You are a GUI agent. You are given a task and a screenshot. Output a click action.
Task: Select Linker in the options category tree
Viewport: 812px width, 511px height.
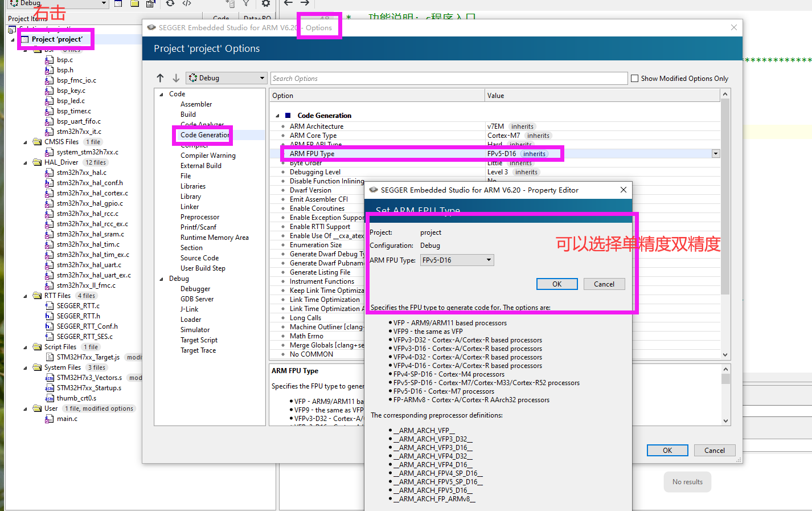pos(190,207)
